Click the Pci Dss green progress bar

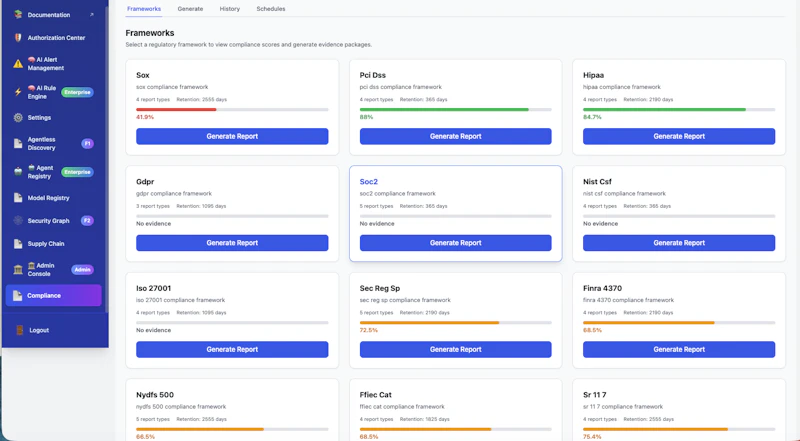coord(444,109)
